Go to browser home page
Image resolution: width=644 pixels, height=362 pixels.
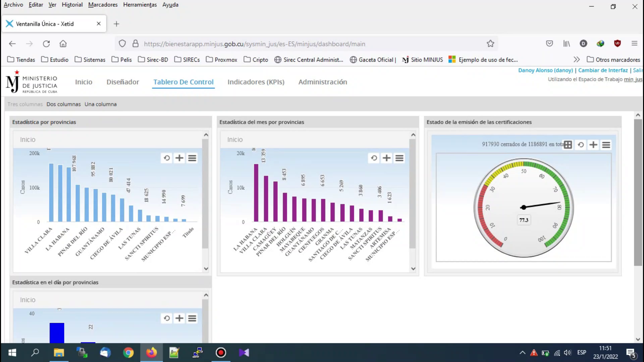[63, 44]
